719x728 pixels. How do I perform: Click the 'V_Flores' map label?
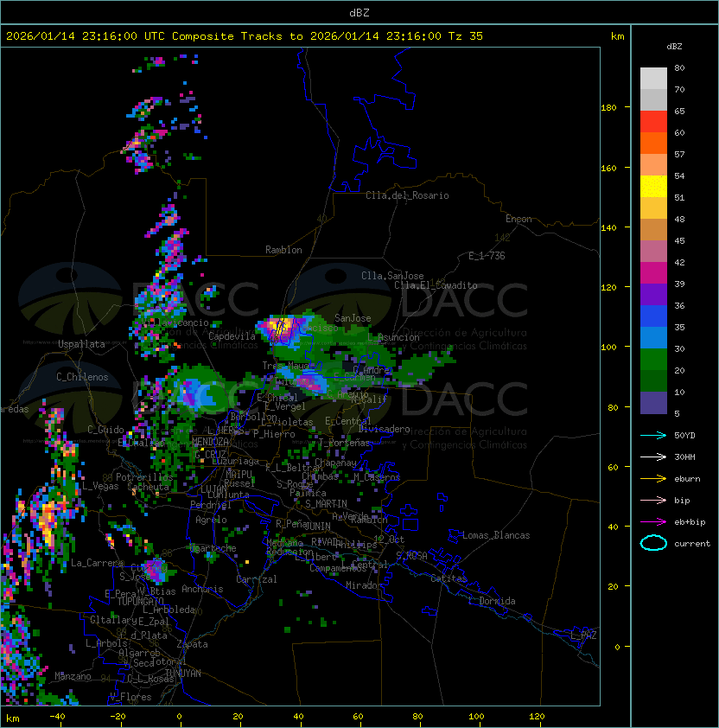[x=130, y=697]
